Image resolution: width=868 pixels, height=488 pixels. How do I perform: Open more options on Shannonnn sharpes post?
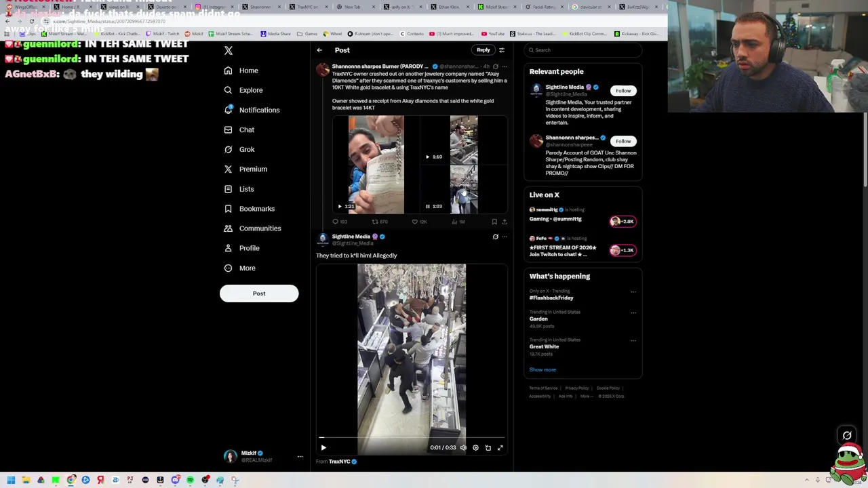point(504,66)
